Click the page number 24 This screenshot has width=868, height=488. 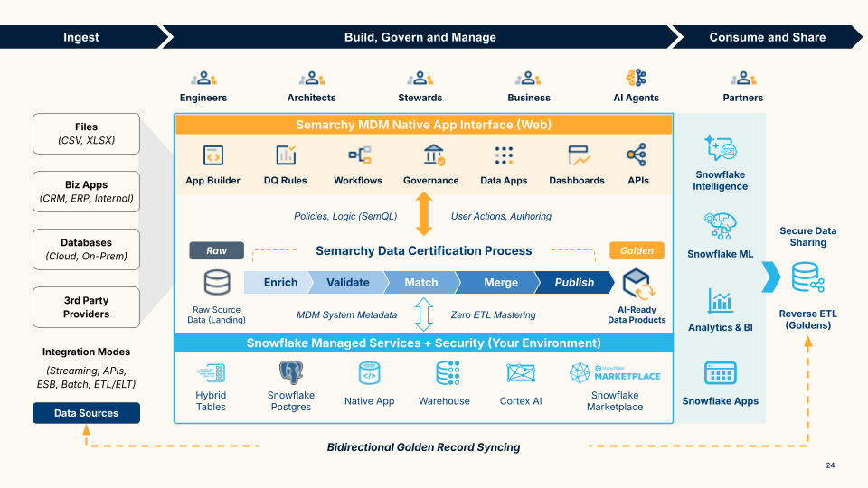tap(830, 465)
